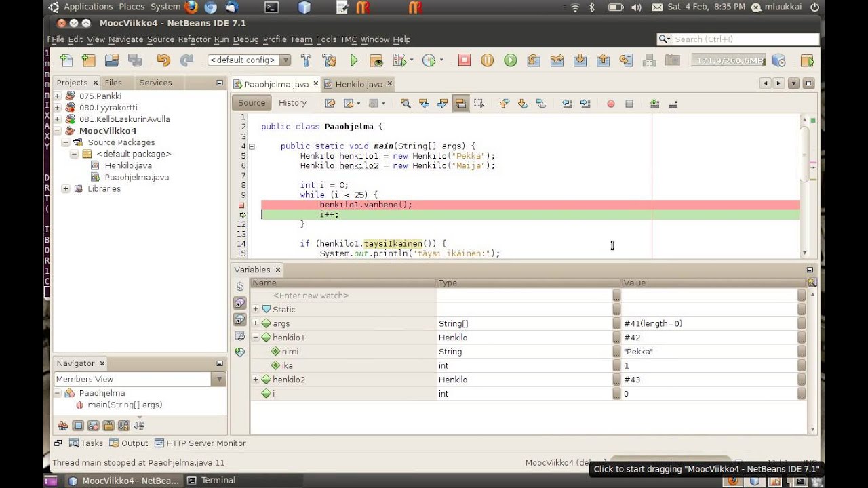
Task: Toggle the breakpoint on line 10
Action: tap(242, 205)
